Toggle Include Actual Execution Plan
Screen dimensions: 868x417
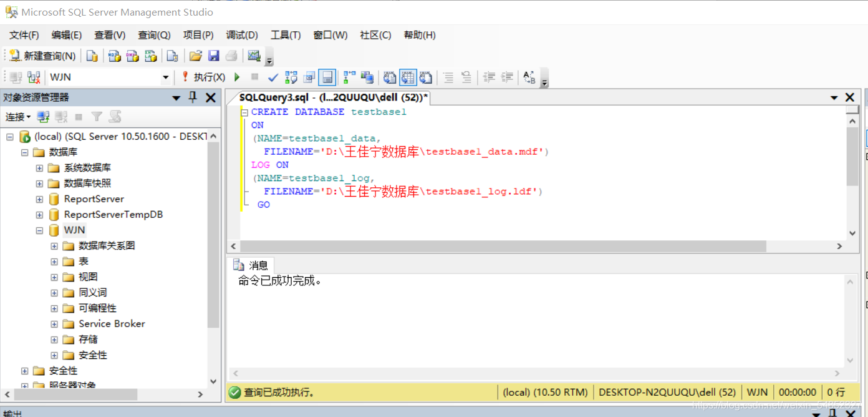(350, 77)
